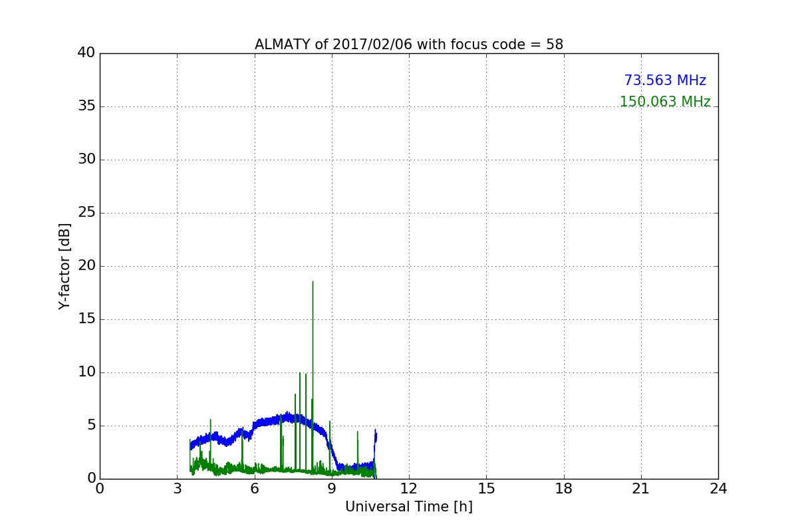Click the y-axis tick label 20
Image resolution: width=798 pixels, height=532 pixels.
pos(86,266)
